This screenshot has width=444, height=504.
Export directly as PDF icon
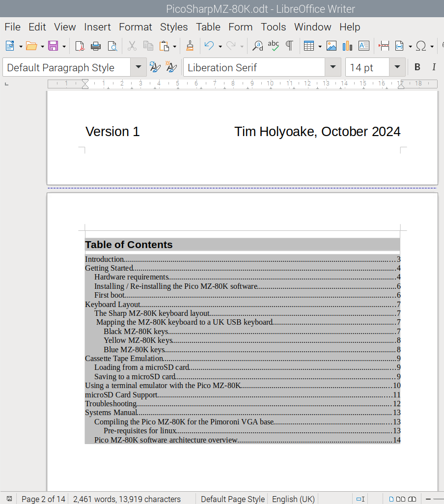point(80,46)
